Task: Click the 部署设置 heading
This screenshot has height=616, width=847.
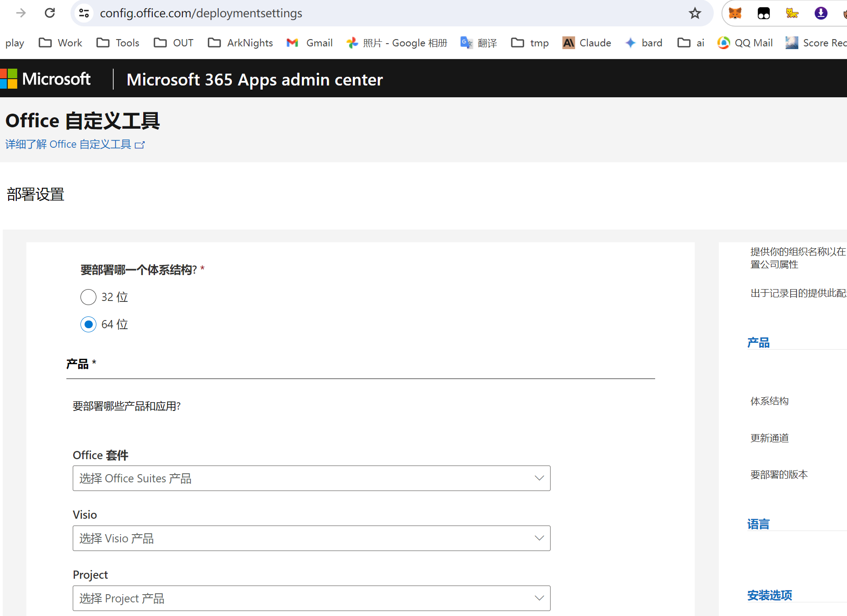Action: (x=35, y=195)
